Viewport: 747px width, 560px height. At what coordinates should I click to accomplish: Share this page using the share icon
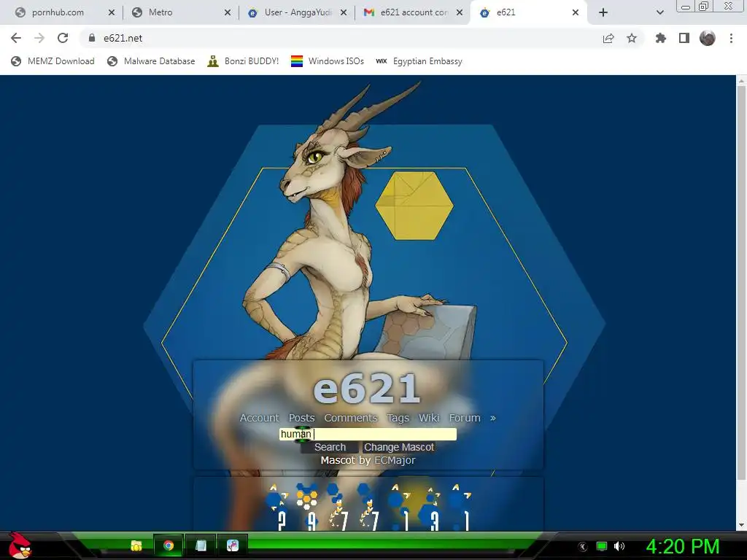[x=608, y=38]
